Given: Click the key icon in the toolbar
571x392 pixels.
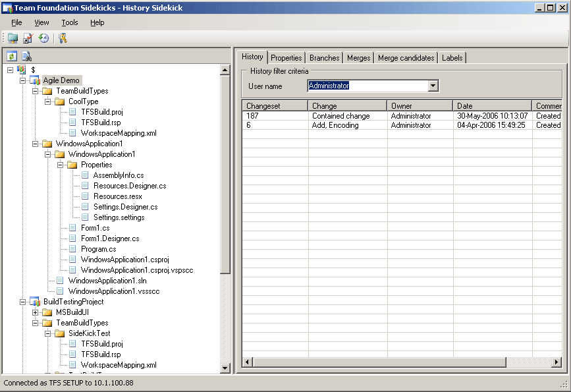Looking at the screenshot, I should coord(63,38).
